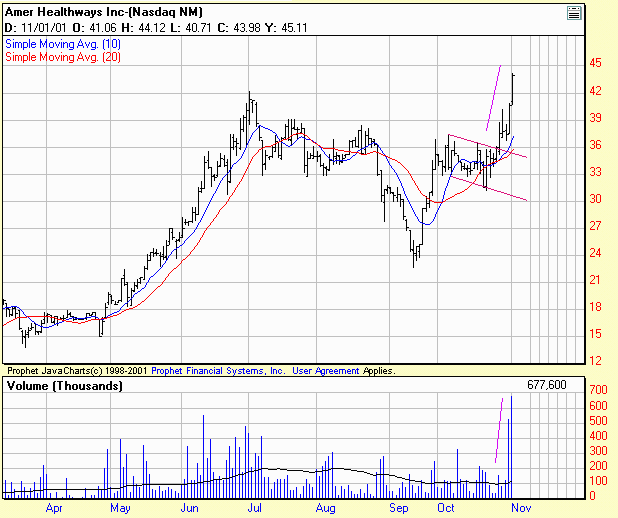Image resolution: width=618 pixels, height=518 pixels.
Task: Select the Simple Moving Avg. (20) legend label
Action: [63, 57]
